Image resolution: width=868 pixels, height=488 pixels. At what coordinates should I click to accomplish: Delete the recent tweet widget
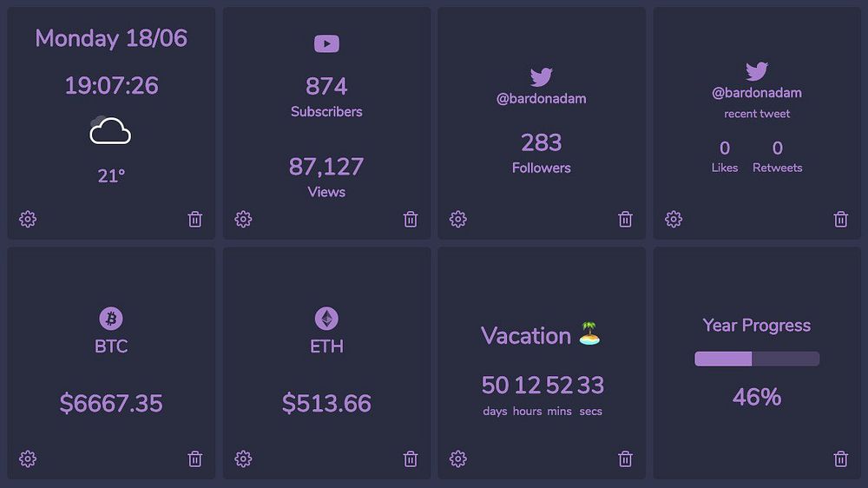pos(840,220)
